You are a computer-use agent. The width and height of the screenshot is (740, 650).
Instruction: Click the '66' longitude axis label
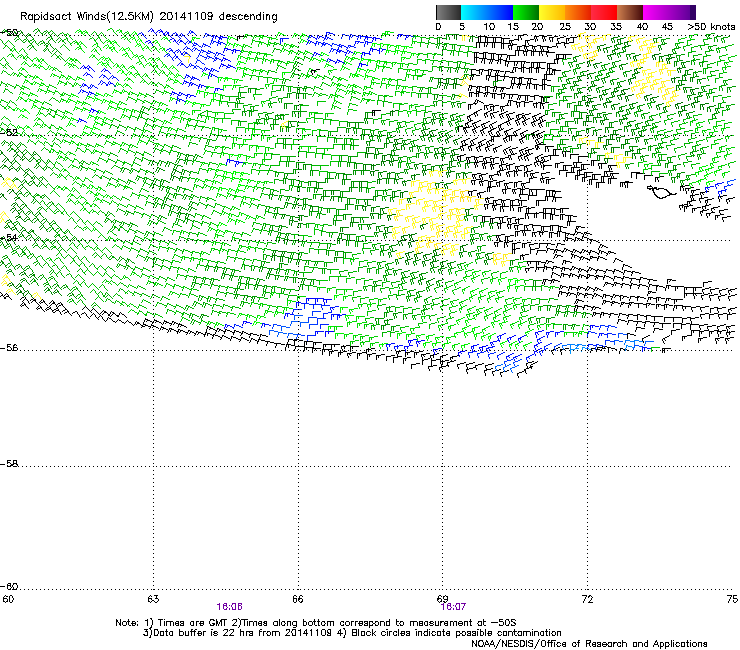click(x=298, y=599)
